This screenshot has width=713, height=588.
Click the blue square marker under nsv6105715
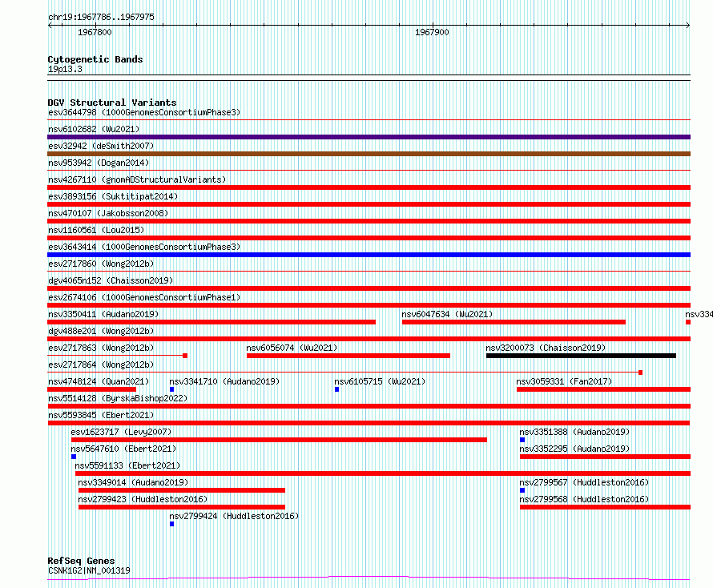click(337, 389)
